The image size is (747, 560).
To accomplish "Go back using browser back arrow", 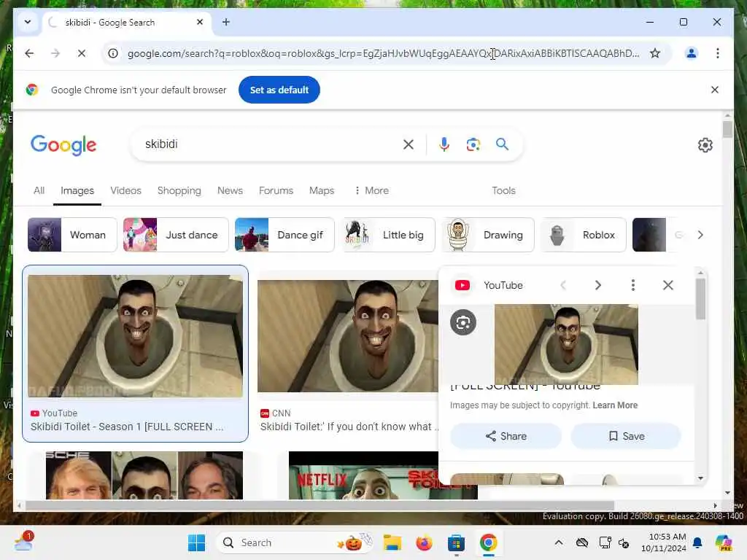I will click(29, 53).
